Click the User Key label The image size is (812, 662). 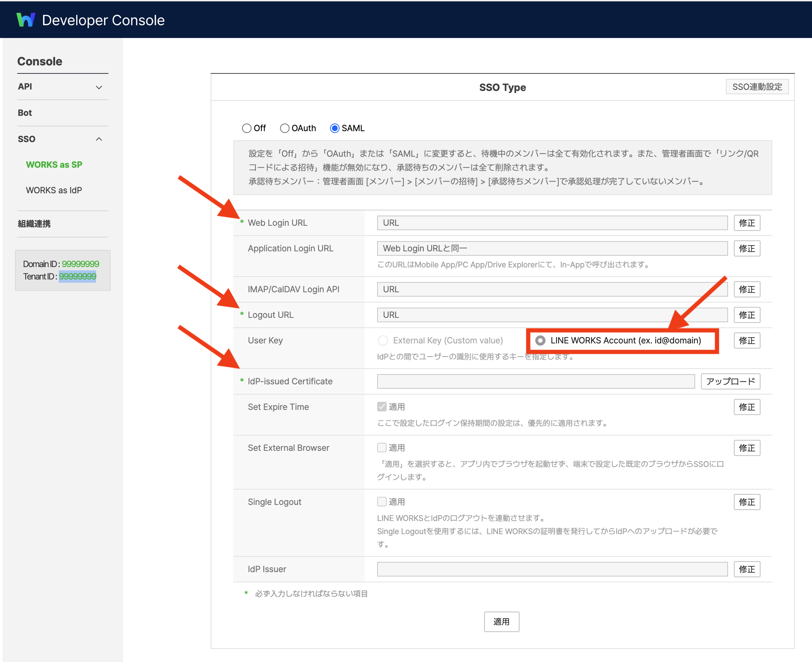(265, 340)
